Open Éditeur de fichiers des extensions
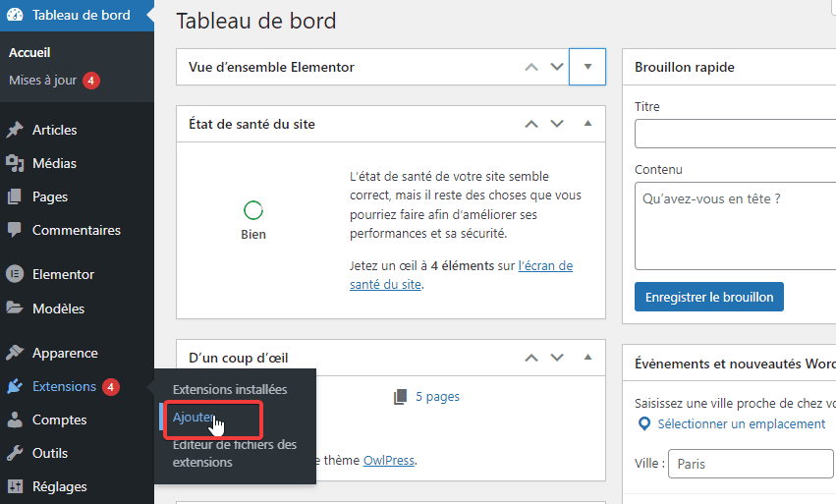Viewport: 836px width, 504px height. click(x=235, y=453)
